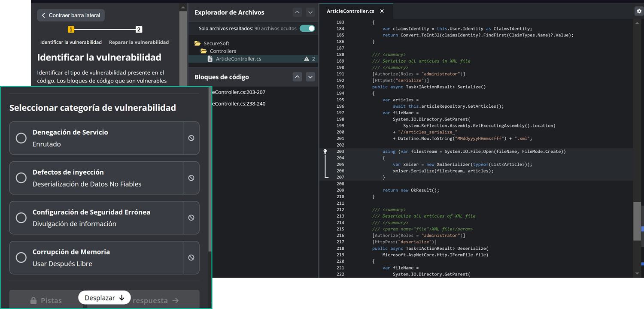Click eliminate icon for Denegación de Servicio

pyautogui.click(x=191, y=138)
